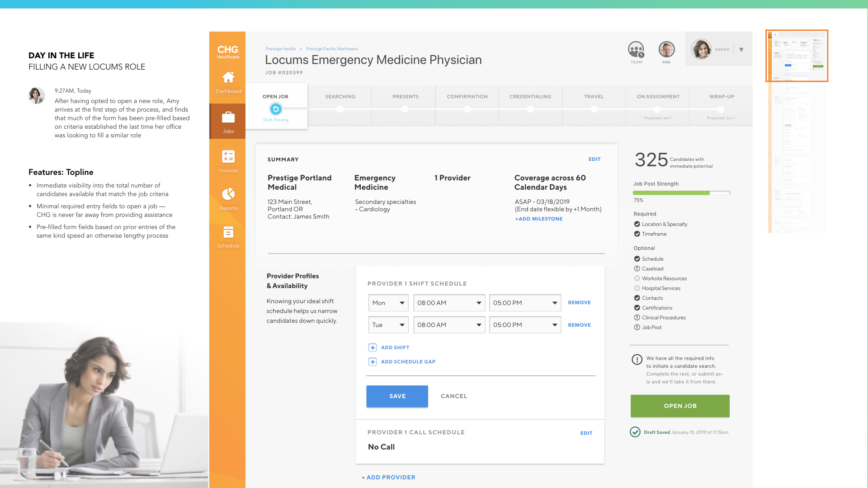Click the Open Job draft status circle
This screenshot has width=868, height=488.
click(x=276, y=109)
